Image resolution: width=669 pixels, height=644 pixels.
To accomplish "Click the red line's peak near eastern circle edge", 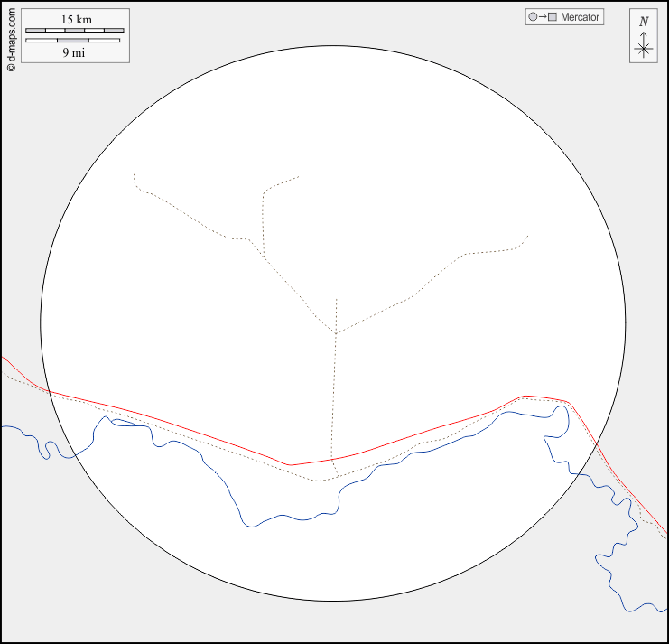I will [525, 396].
